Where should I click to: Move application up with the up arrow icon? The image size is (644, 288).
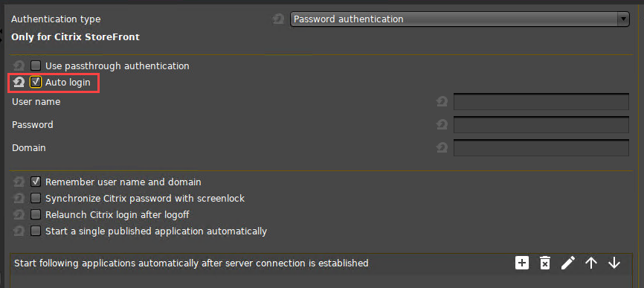(591, 263)
